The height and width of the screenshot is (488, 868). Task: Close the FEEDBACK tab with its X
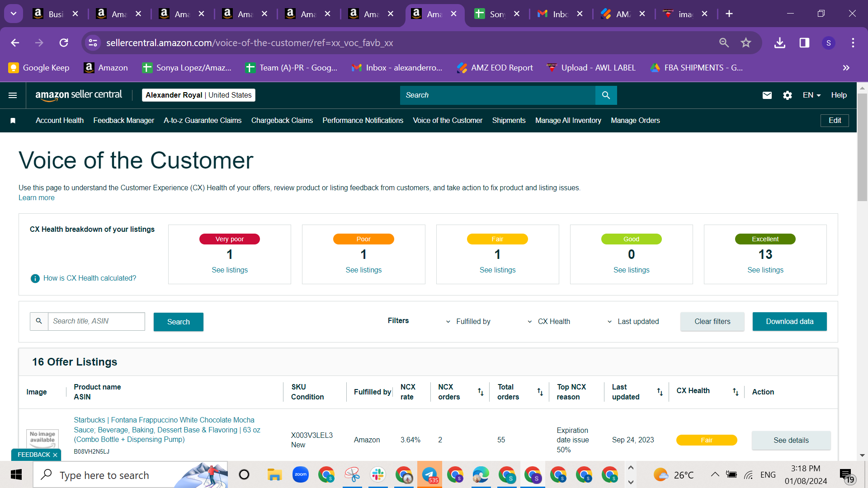point(55,455)
